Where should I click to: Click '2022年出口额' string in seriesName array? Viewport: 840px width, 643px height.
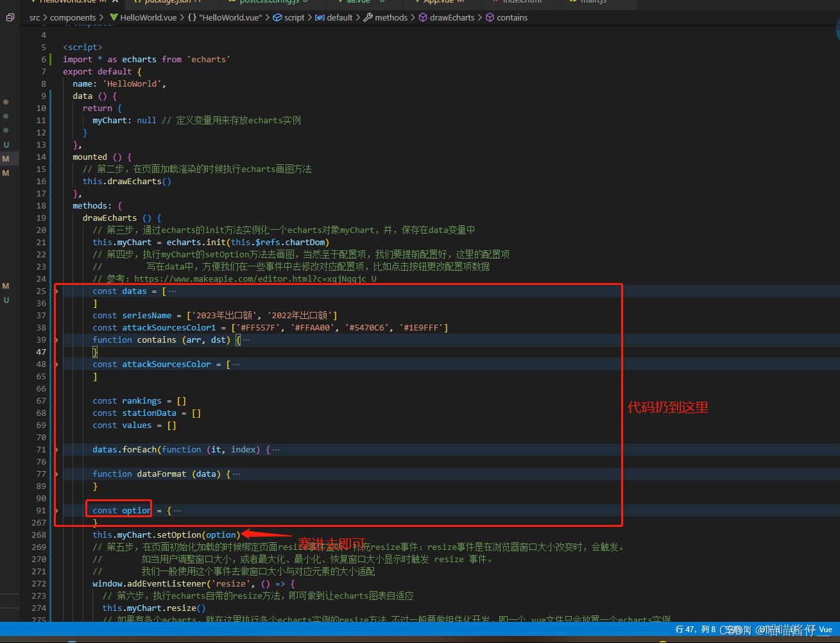pyautogui.click(x=300, y=316)
